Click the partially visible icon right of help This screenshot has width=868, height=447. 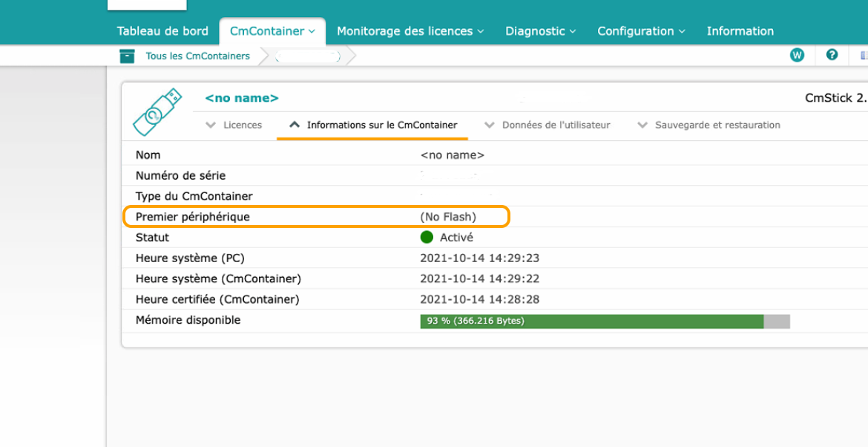[864, 55]
